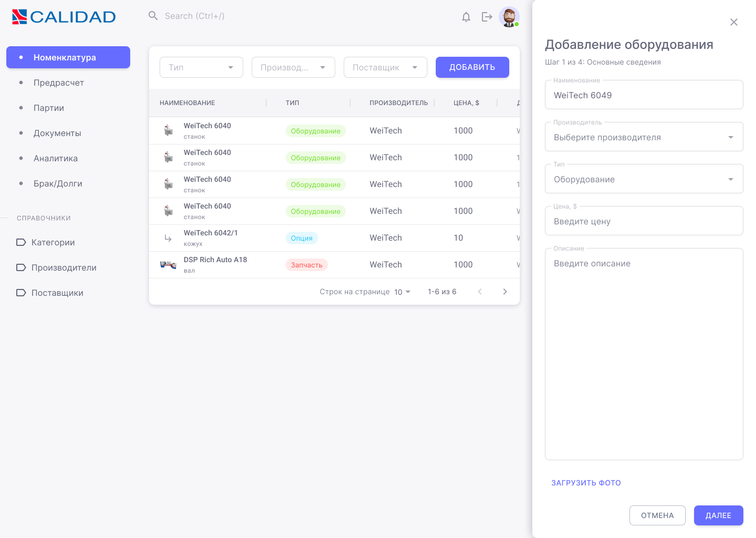
Task: Change rows per page dropdown
Action: click(x=402, y=292)
